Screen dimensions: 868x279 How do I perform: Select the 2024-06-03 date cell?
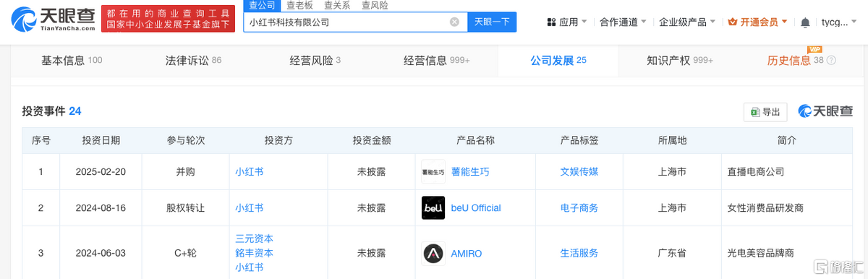pyautogui.click(x=101, y=254)
